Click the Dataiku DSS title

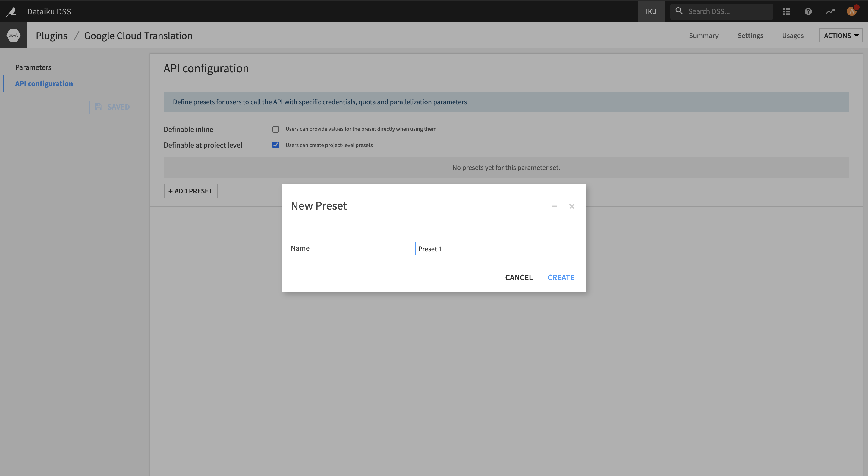coord(49,11)
